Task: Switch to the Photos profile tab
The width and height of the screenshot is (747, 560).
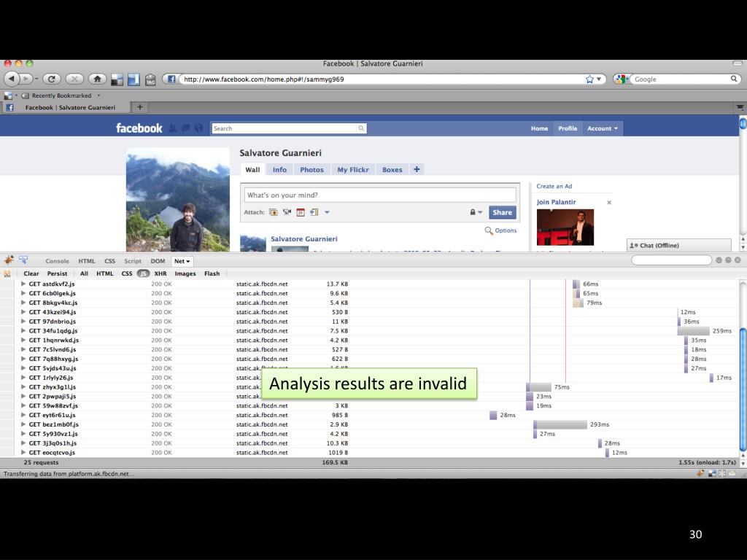Action: 311,169
